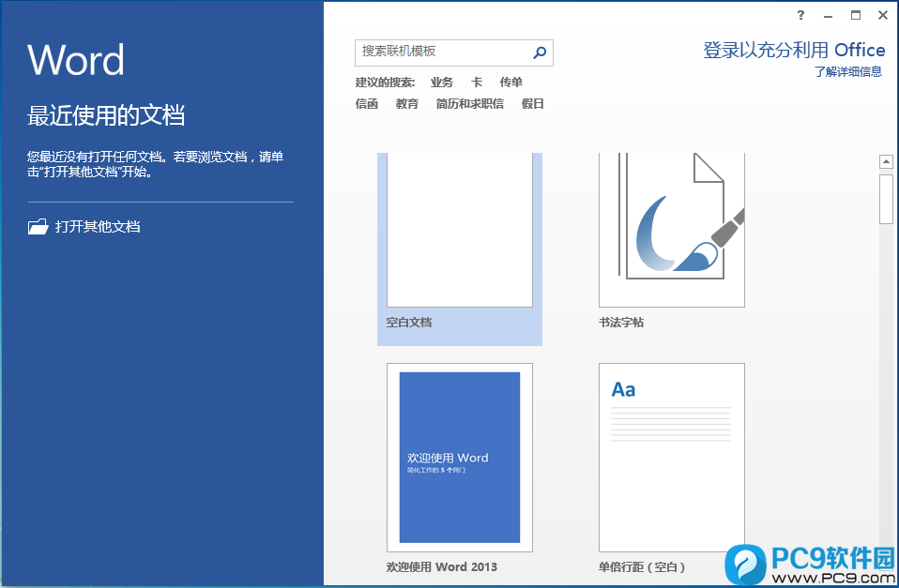Click the template list scrollbar thumb
Viewport: 899px width, 588px height.
pyautogui.click(x=887, y=200)
